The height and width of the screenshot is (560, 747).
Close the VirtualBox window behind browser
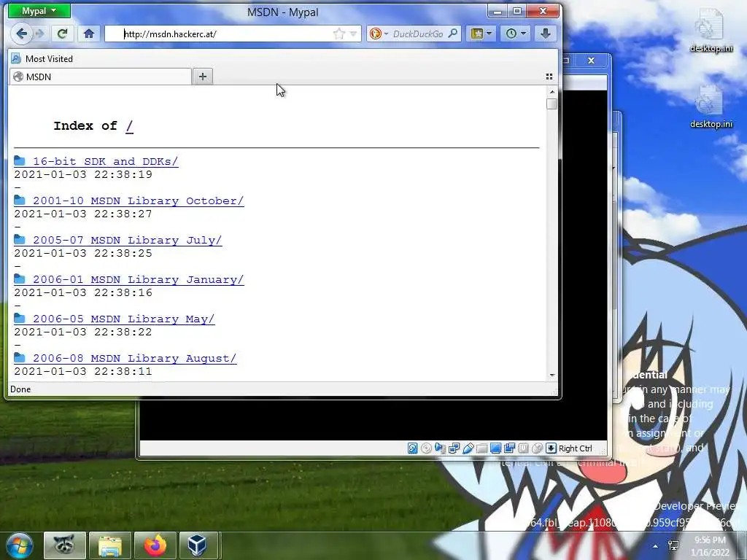coord(591,61)
